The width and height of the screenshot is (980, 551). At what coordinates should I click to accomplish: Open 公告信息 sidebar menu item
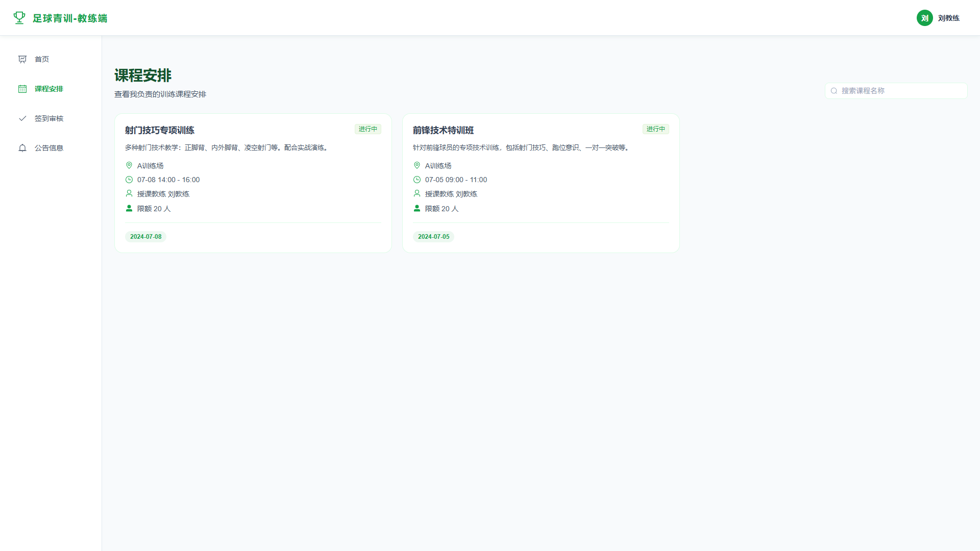[x=51, y=148]
